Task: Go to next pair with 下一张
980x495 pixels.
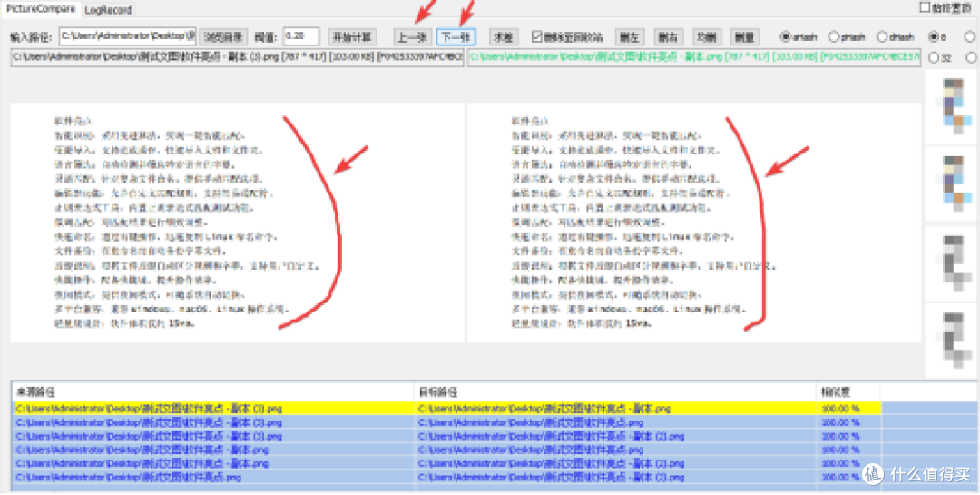Action: 456,37
